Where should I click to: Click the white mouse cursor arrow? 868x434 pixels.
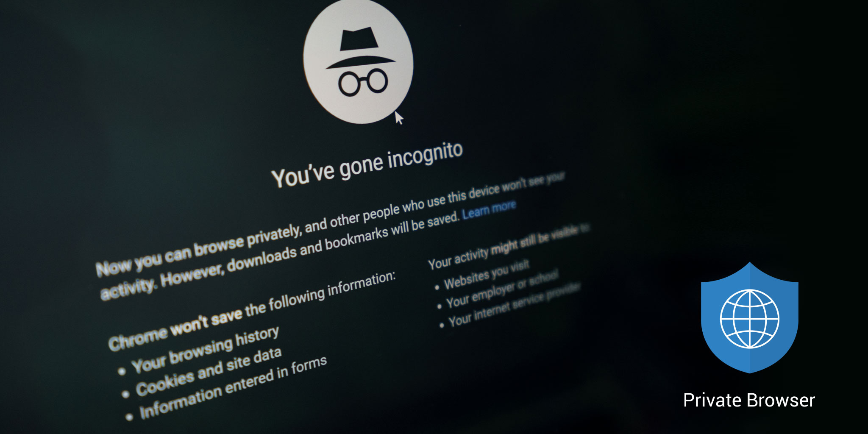[399, 118]
